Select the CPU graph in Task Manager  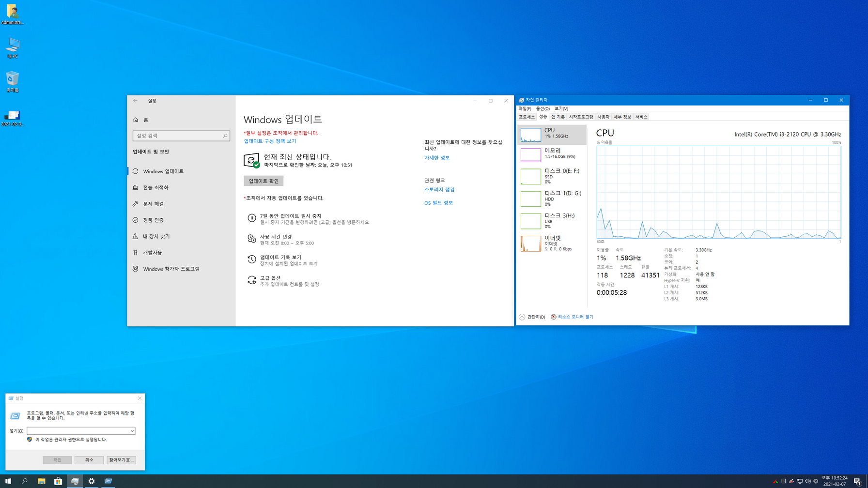click(x=552, y=135)
